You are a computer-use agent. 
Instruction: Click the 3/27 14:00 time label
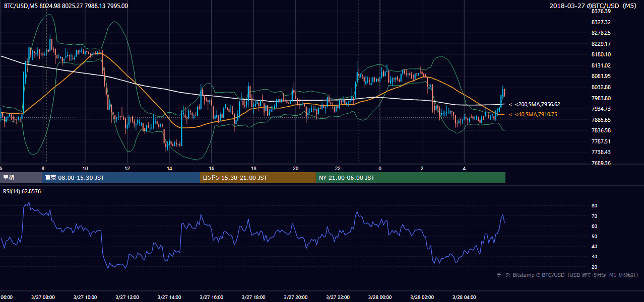(x=169, y=297)
